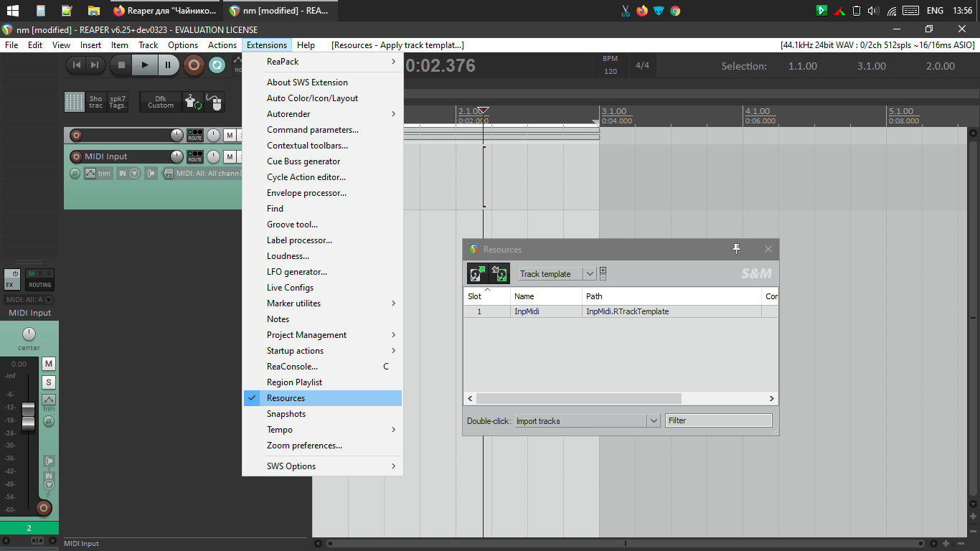
Task: Solo the MIDI Input mixer channel
Action: 48,382
